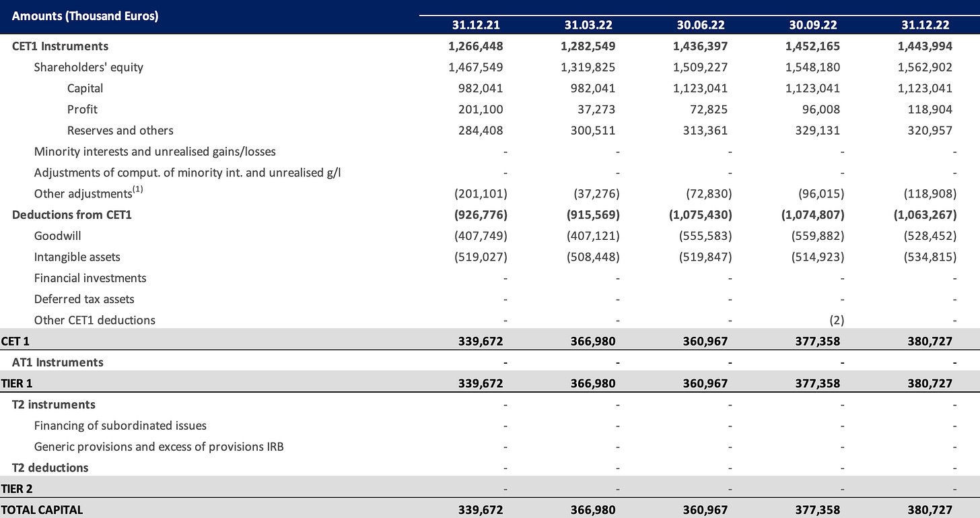Click the 'Shareholders' equity' row label
Image resolution: width=980 pixels, height=518 pixels.
point(89,67)
